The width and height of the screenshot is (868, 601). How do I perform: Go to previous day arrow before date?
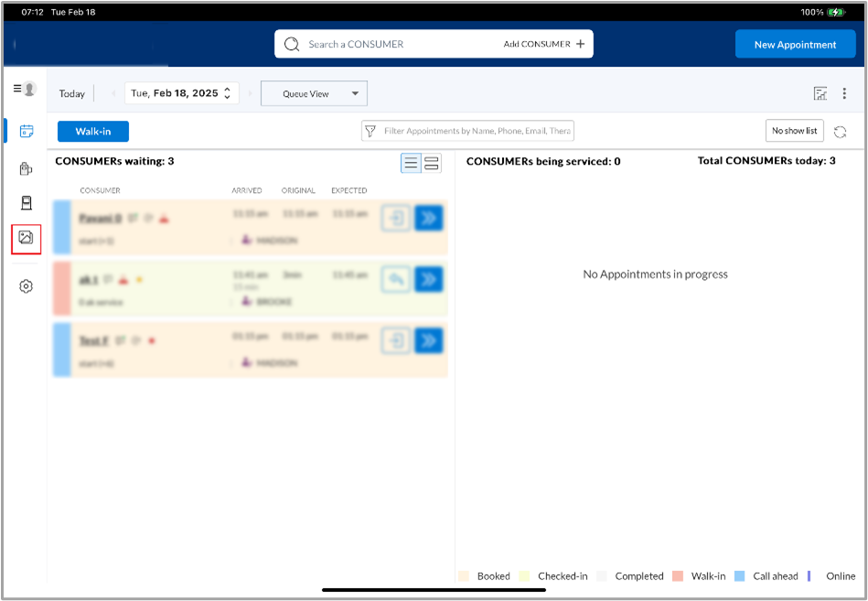pyautogui.click(x=113, y=93)
